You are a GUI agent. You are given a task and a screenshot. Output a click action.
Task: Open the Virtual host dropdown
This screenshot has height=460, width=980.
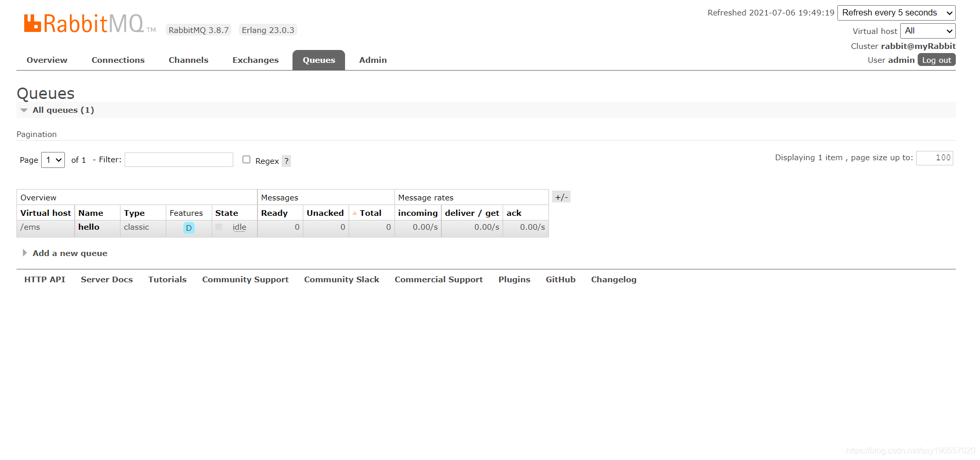coord(928,31)
